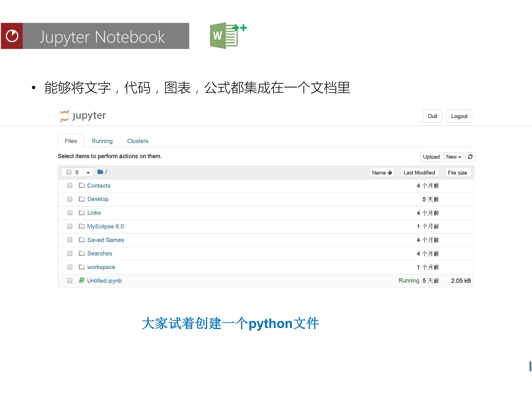This screenshot has width=532, height=399.
Task: Check the Links folder checkbox
Action: click(70, 213)
